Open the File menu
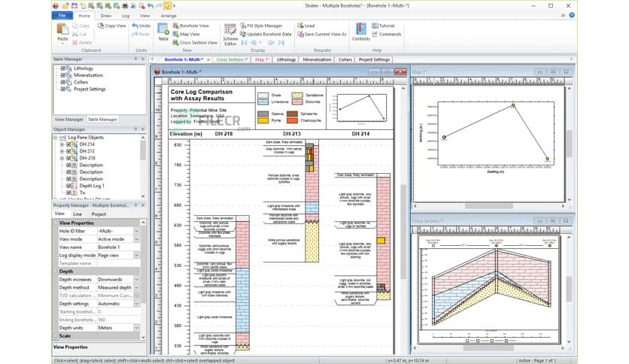 pyautogui.click(x=62, y=16)
